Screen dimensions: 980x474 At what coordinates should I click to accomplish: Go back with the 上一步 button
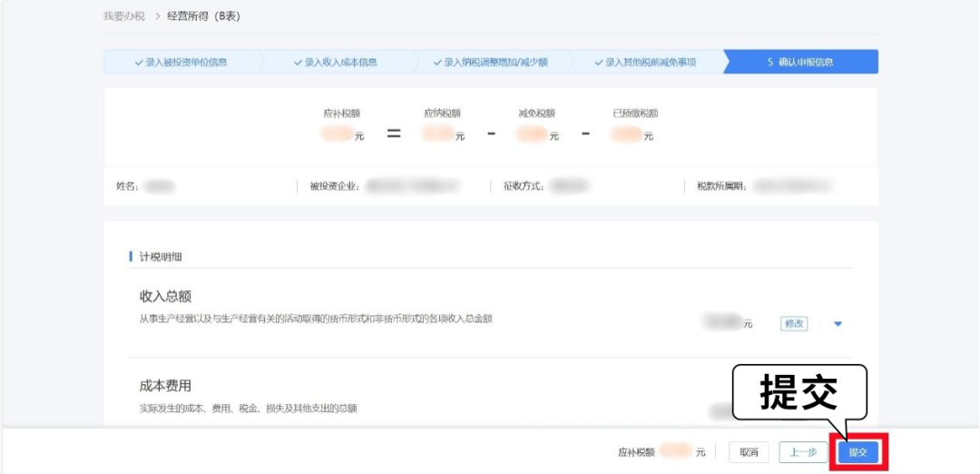pyautogui.click(x=803, y=452)
